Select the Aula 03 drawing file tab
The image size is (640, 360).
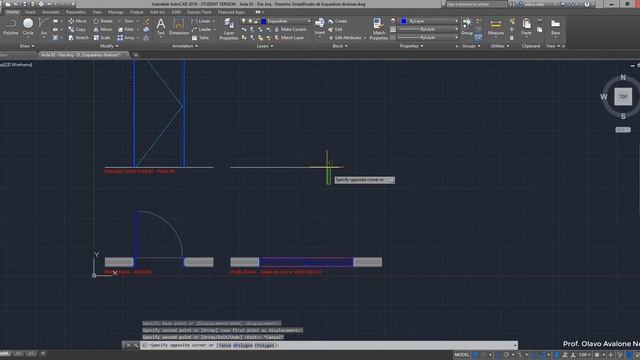coord(83,55)
